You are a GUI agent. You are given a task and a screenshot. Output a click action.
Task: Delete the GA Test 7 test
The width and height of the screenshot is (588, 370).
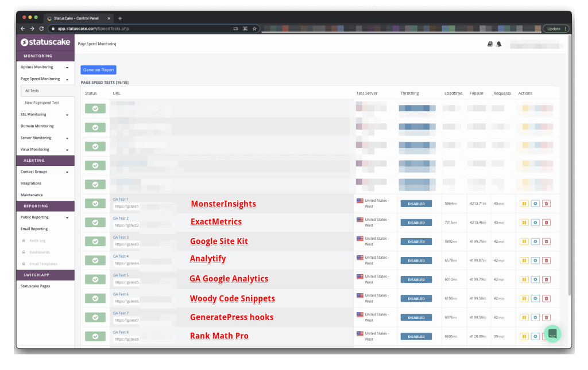(x=547, y=317)
